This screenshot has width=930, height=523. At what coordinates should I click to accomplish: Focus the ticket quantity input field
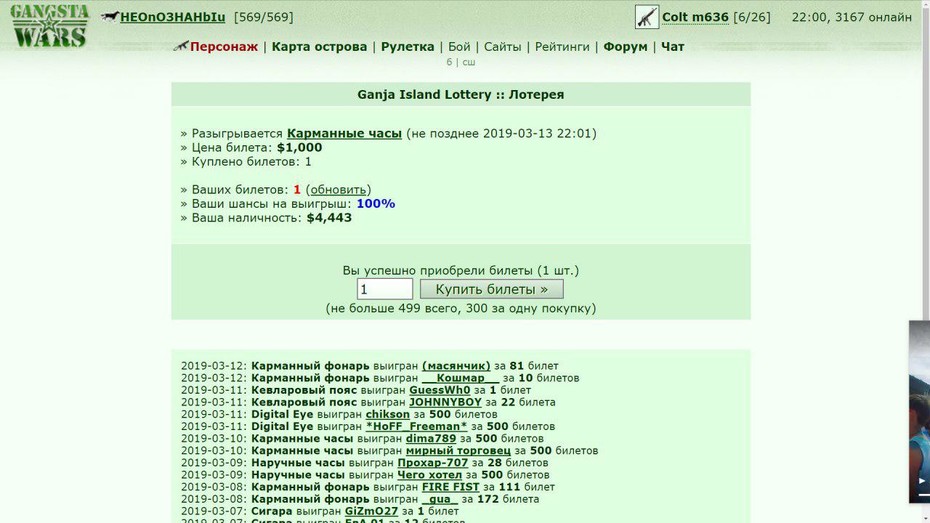coord(385,289)
